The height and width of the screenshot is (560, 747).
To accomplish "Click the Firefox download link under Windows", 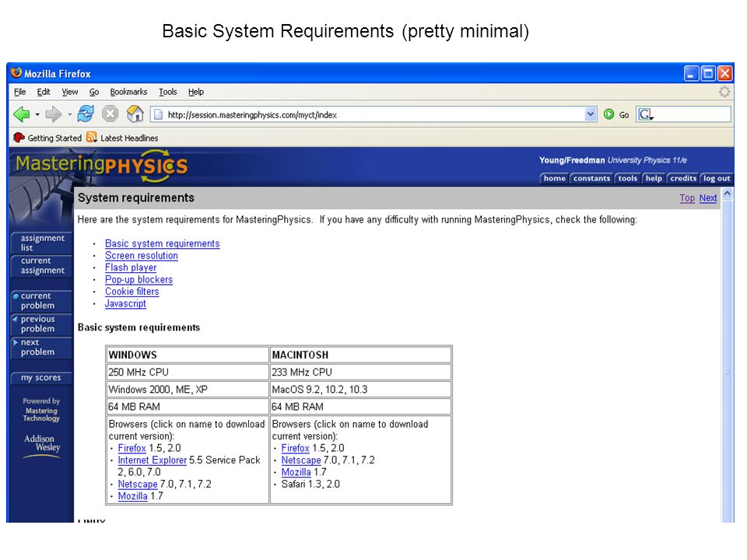I will point(132,448).
